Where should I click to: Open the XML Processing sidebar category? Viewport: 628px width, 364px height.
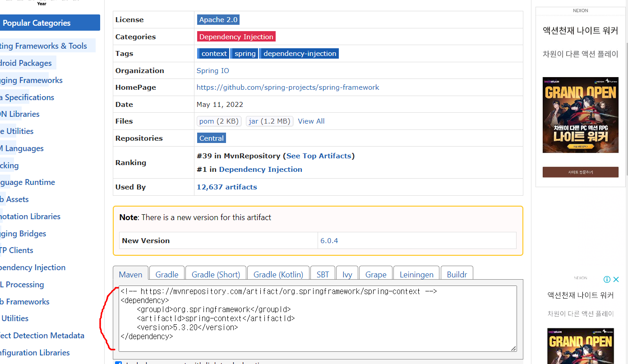tap(22, 285)
